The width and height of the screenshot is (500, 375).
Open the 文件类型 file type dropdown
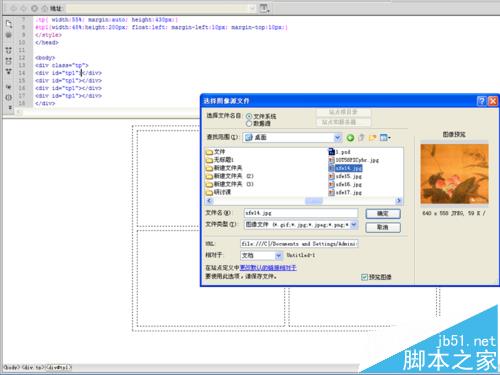354,225
